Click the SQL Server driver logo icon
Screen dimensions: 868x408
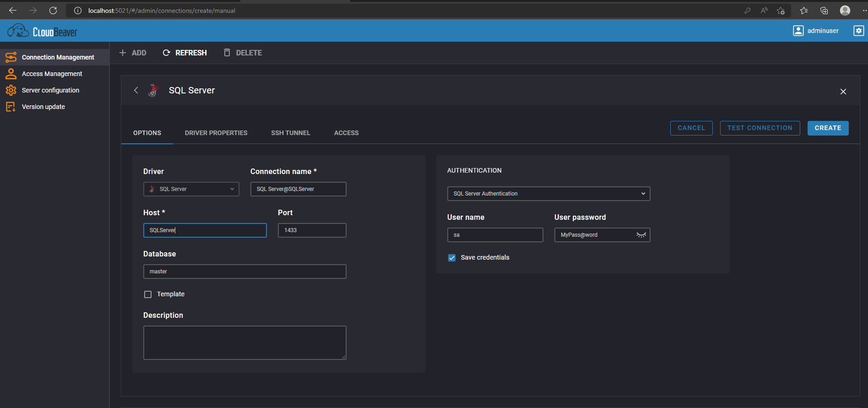pos(153,90)
